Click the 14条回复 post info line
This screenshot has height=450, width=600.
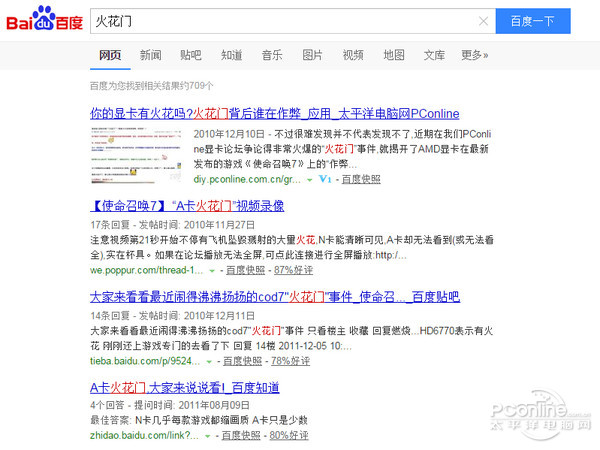click(173, 316)
